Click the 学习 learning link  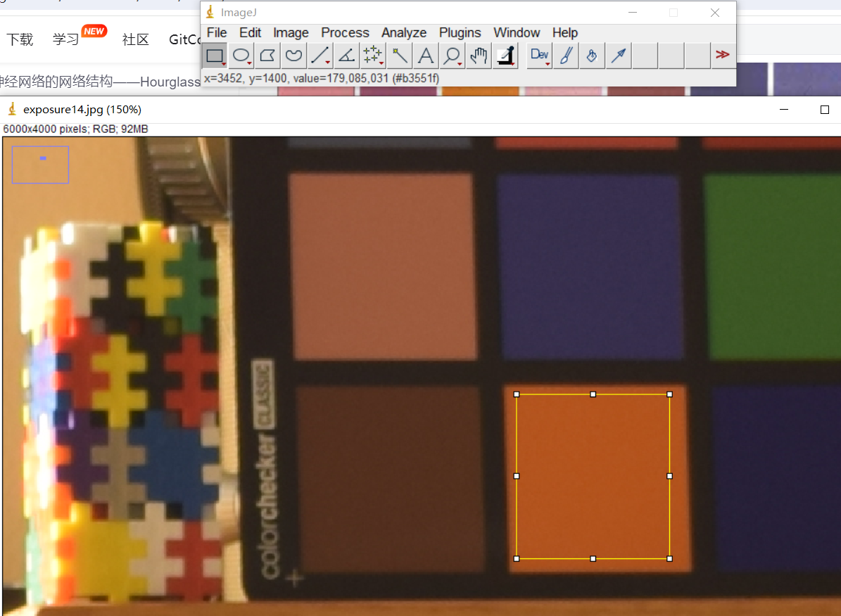click(x=66, y=39)
